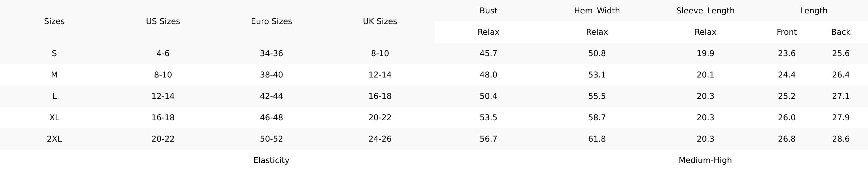The height and width of the screenshot is (171, 868).
Task: Select the Elasticity label cell
Action: [271, 160]
